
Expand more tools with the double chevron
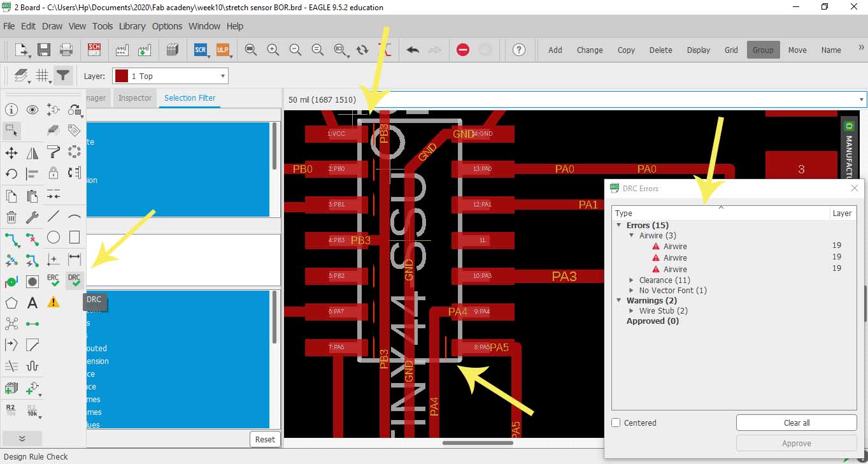[x=22, y=439]
